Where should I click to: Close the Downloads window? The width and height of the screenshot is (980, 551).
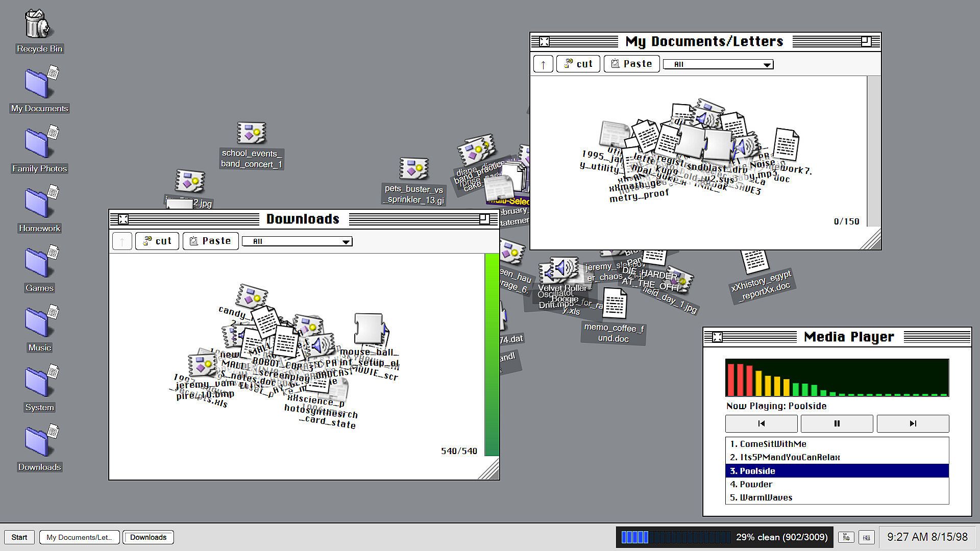click(x=123, y=219)
